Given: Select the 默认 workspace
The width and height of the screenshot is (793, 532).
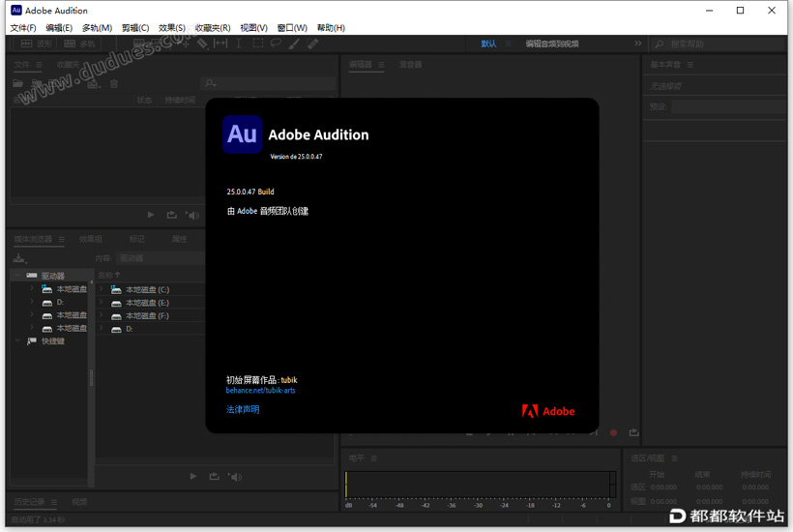Looking at the screenshot, I should pyautogui.click(x=488, y=44).
